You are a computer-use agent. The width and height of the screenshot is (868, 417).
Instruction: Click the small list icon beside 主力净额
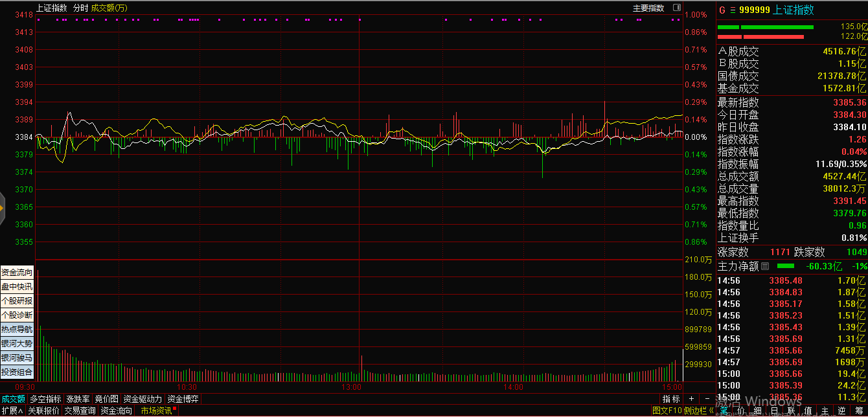[764, 266]
